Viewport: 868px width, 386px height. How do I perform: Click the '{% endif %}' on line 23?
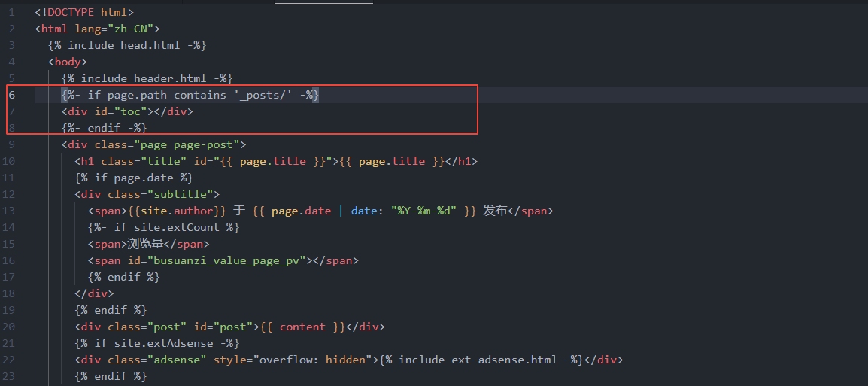pos(111,378)
